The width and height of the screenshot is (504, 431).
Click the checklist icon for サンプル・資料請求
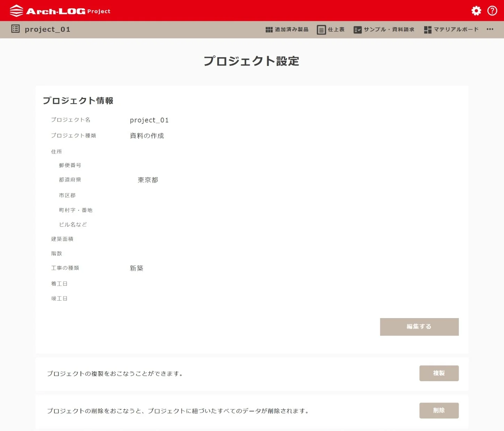click(357, 30)
